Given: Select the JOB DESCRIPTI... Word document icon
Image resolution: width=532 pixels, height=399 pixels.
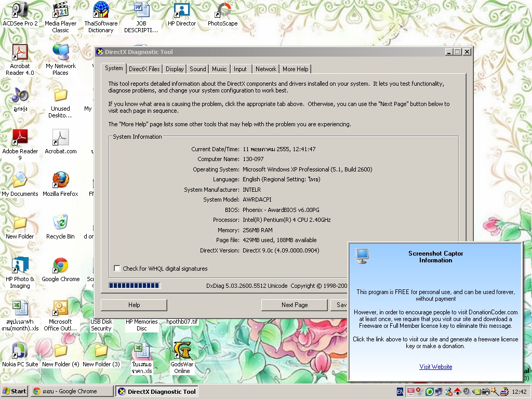Looking at the screenshot, I should pyautogui.click(x=141, y=17).
